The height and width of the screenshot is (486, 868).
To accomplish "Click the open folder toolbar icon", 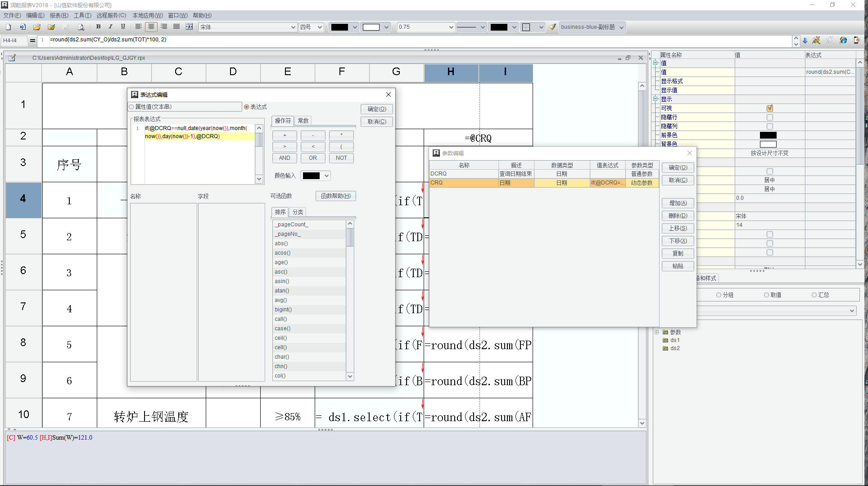I will click(37, 27).
